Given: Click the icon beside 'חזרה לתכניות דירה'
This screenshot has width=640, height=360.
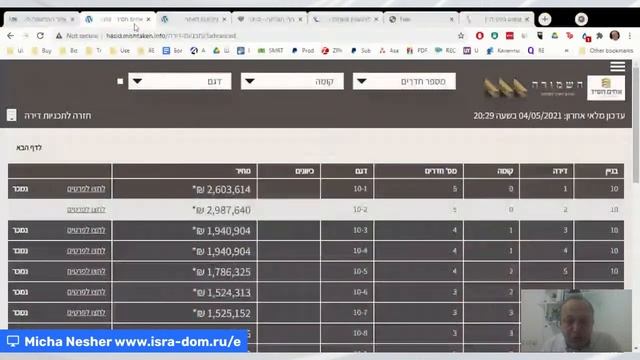Looking at the screenshot, I should 12,116.
